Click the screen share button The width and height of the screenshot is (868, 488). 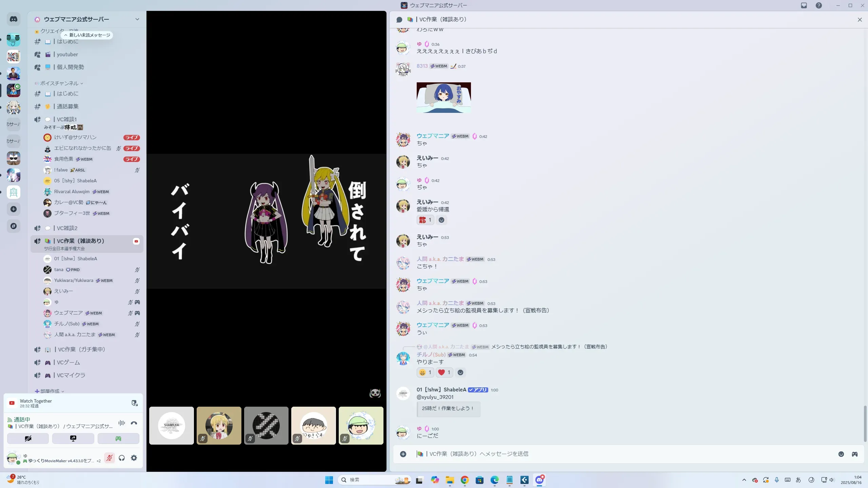(x=73, y=439)
